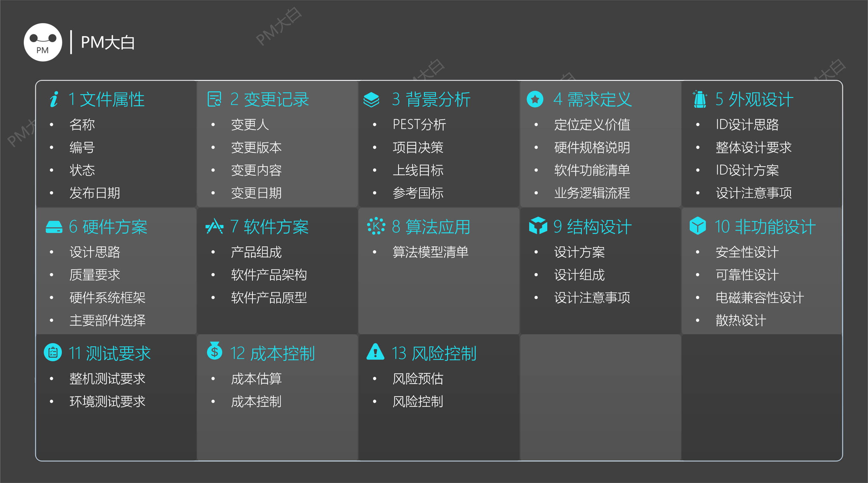Click the 安全性设计 list item
This screenshot has width=868, height=483.
click(x=747, y=252)
